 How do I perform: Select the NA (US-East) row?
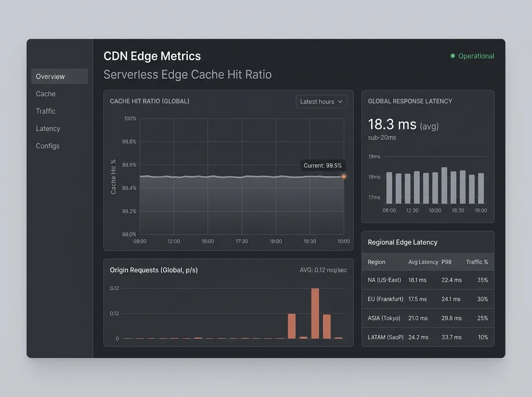pyautogui.click(x=428, y=280)
